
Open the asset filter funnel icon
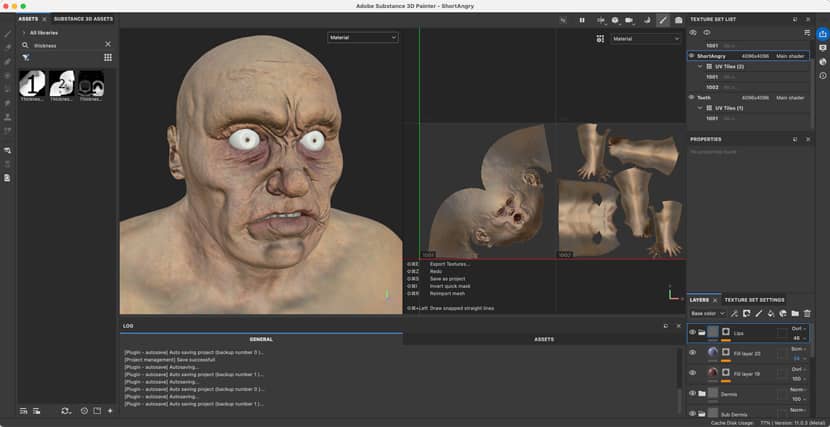pyautogui.click(x=25, y=57)
